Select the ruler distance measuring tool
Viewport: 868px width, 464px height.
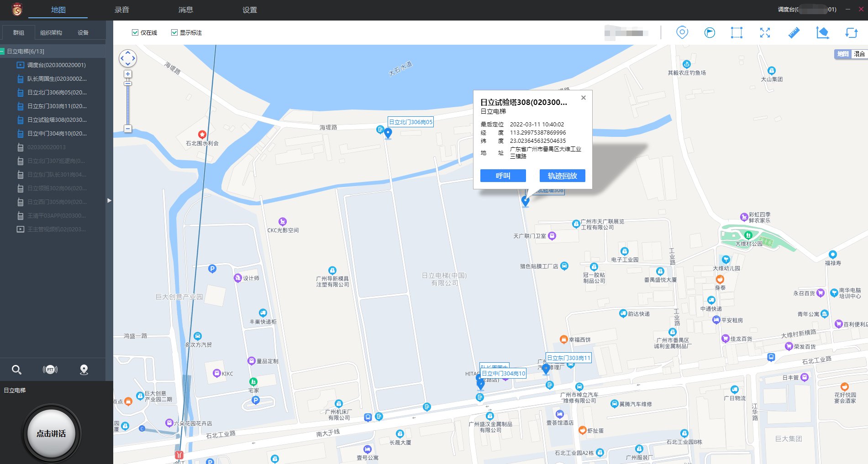[x=794, y=32]
